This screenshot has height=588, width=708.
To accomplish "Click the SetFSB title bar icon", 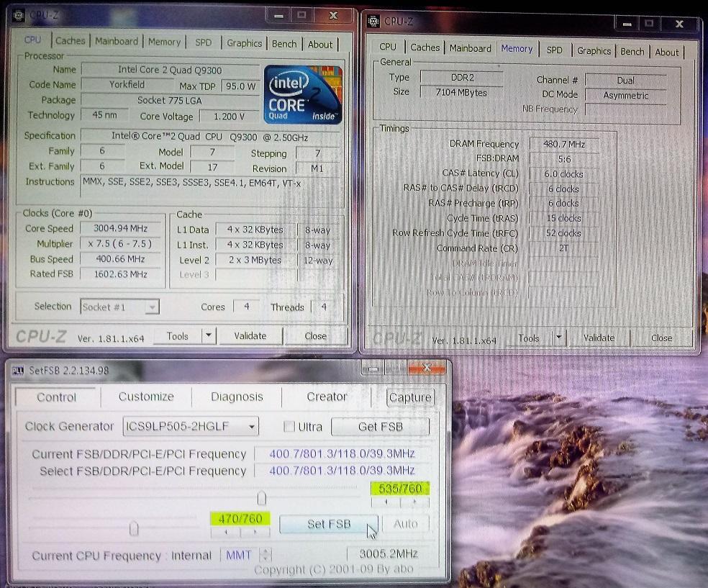I will coord(17,371).
